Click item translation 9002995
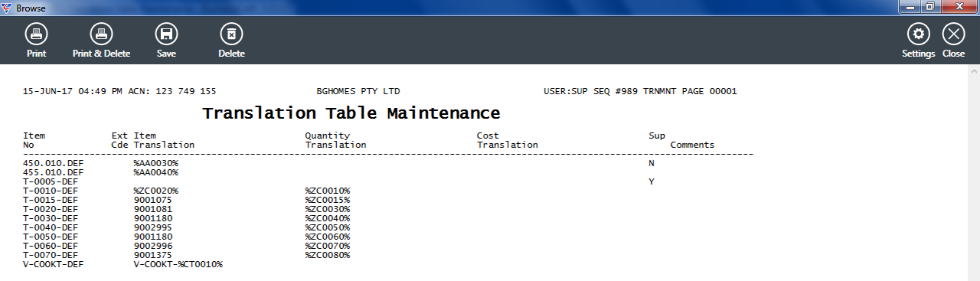 pyautogui.click(x=153, y=227)
